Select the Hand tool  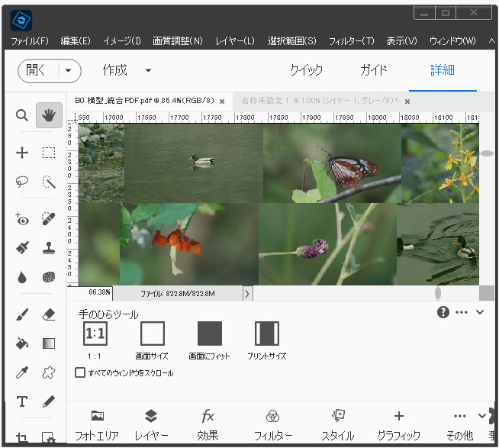point(49,115)
